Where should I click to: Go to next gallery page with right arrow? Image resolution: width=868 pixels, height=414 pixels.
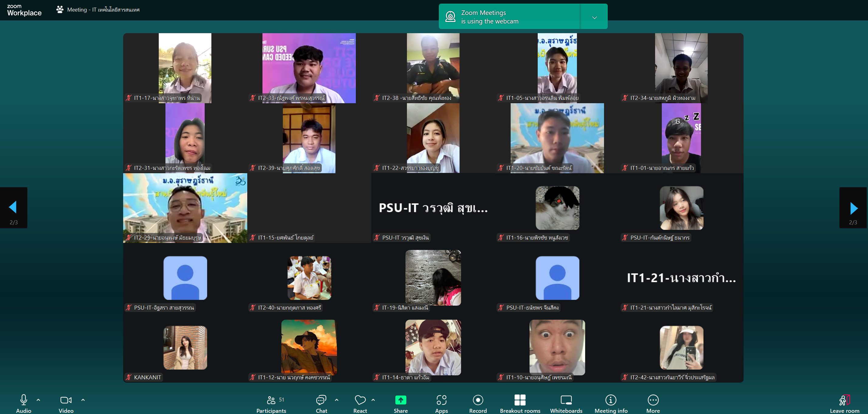tap(853, 208)
